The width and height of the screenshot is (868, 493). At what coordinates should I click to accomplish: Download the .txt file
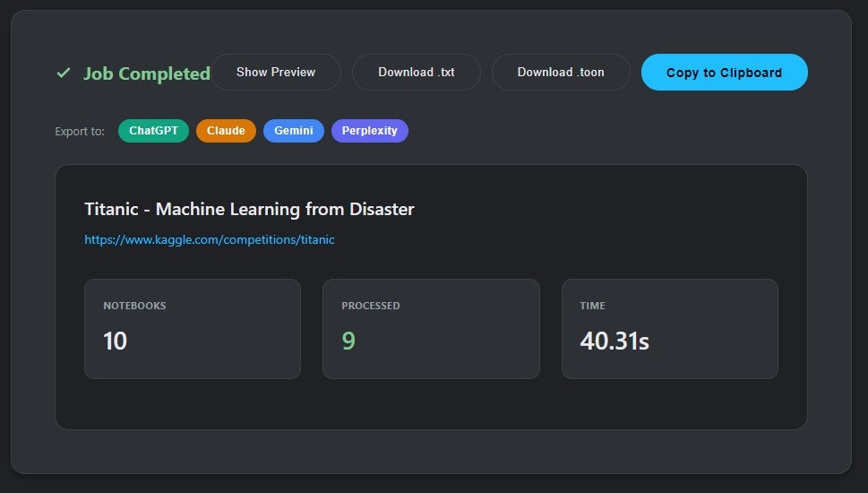[x=417, y=72]
